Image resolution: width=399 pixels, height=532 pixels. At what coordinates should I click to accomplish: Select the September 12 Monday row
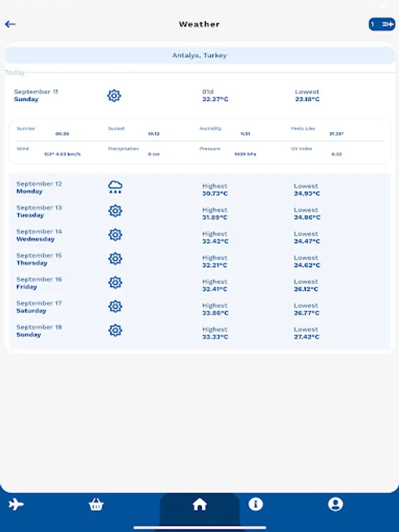point(200,187)
